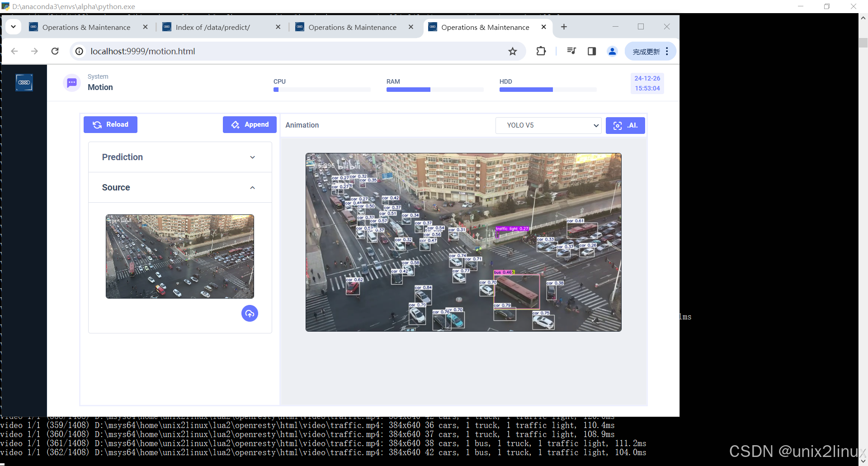The image size is (868, 466).
Task: Select the active Operations & Maintenance tab
Action: [x=485, y=27]
